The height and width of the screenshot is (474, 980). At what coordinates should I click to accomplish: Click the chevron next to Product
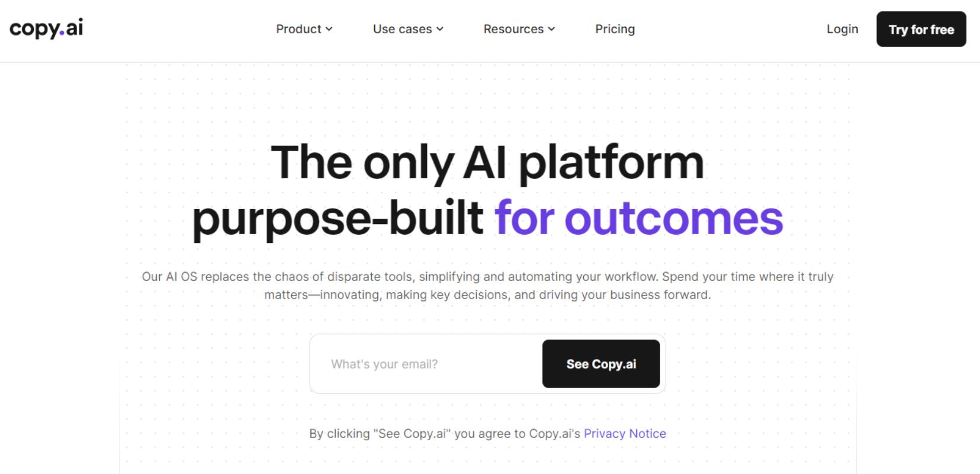(329, 29)
